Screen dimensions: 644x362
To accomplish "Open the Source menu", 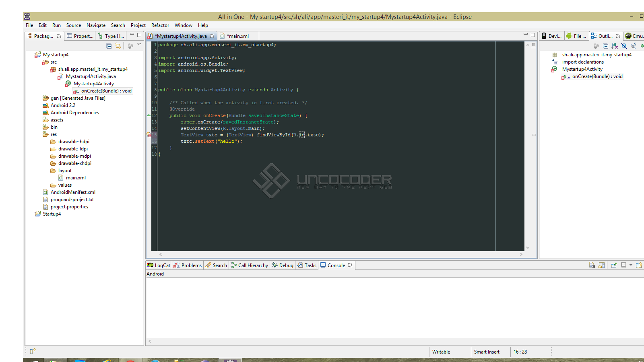I will (x=74, y=25).
